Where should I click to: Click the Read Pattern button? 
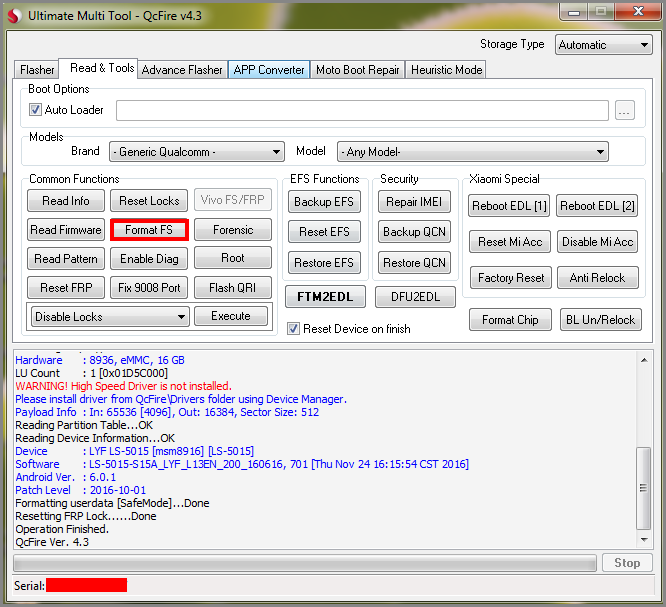click(x=66, y=259)
